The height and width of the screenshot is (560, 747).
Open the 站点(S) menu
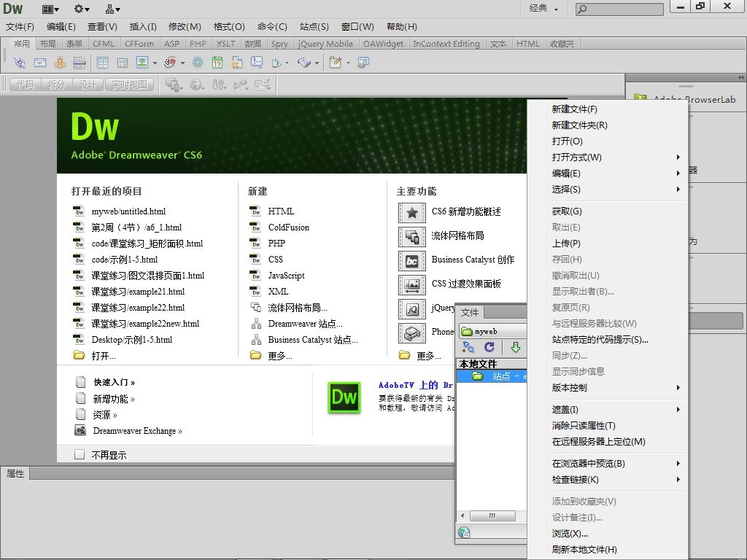(314, 27)
